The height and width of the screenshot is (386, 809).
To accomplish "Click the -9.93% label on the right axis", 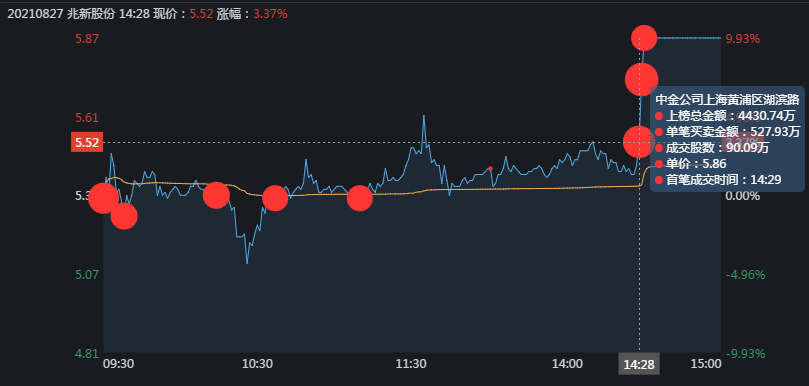I will tap(745, 354).
